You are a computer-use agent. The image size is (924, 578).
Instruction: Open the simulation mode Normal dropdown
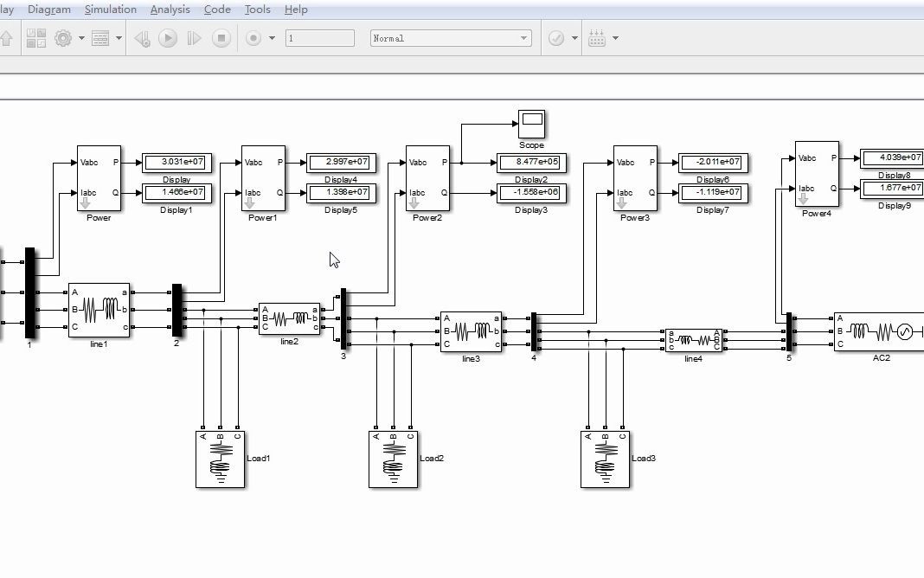click(x=451, y=38)
